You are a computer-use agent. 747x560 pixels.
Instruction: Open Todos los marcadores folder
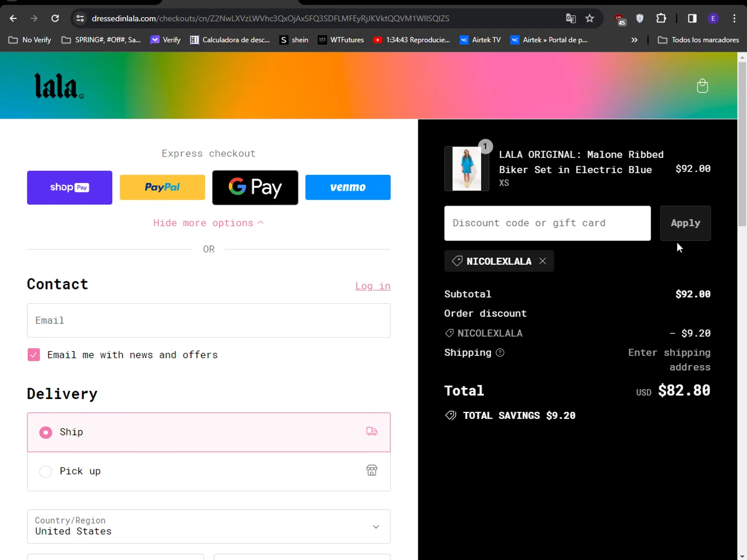(698, 40)
